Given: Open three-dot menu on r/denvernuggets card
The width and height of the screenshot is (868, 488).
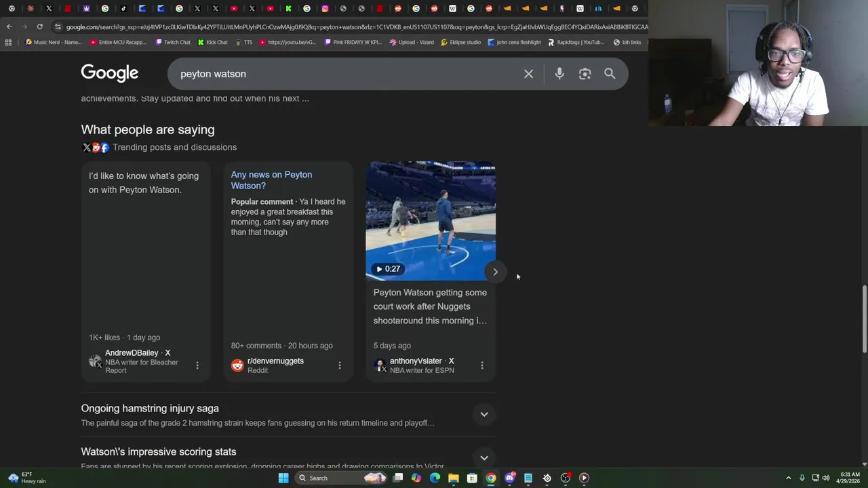Looking at the screenshot, I should 340,365.
